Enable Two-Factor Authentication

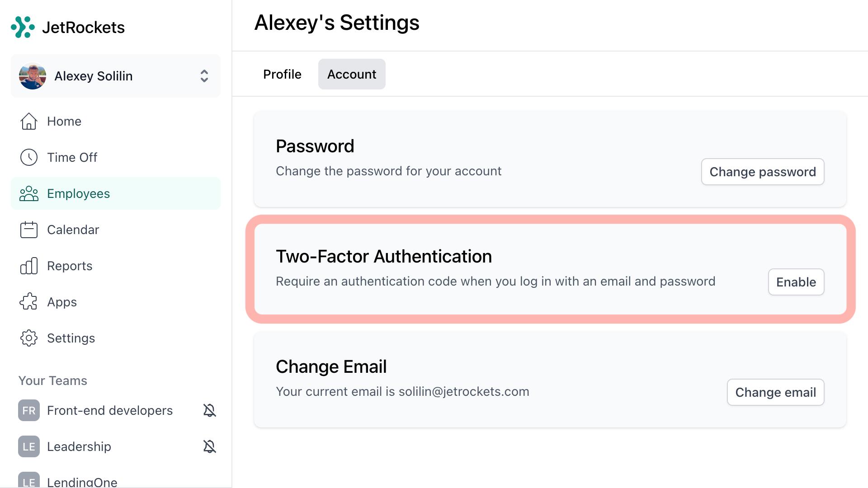click(x=796, y=282)
